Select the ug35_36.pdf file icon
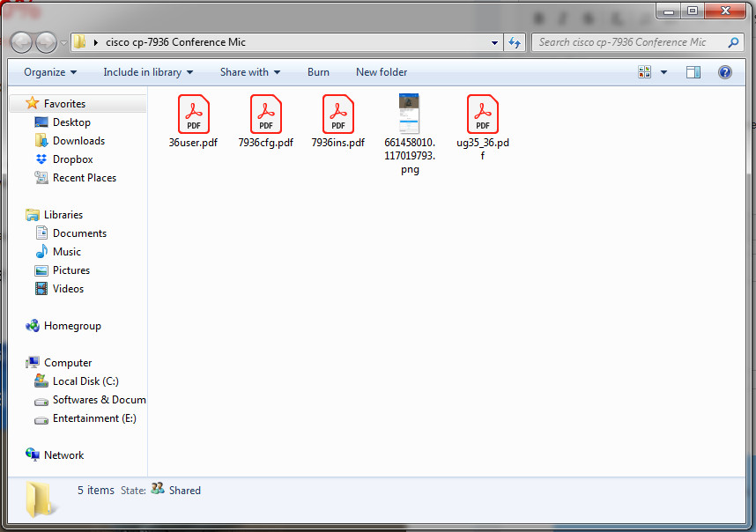Image resolution: width=756 pixels, height=532 pixels. [482, 114]
